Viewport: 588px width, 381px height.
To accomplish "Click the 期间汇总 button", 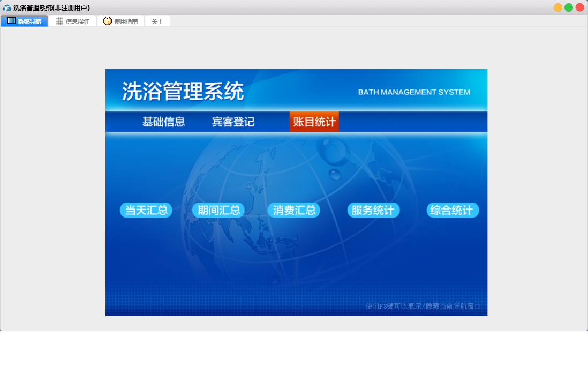I will [218, 210].
